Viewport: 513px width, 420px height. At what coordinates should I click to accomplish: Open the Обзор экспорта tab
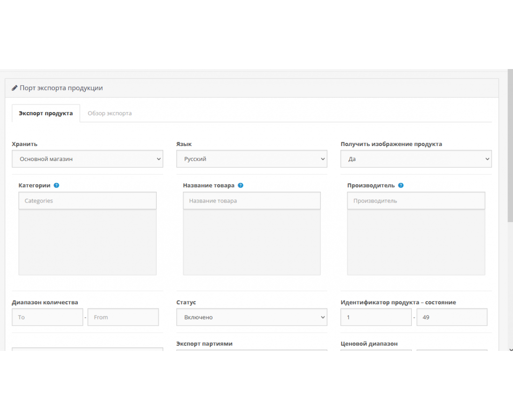(x=110, y=113)
